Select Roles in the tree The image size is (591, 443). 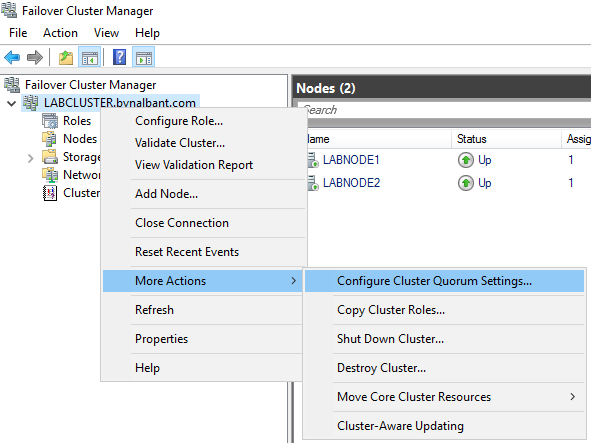pos(77,121)
